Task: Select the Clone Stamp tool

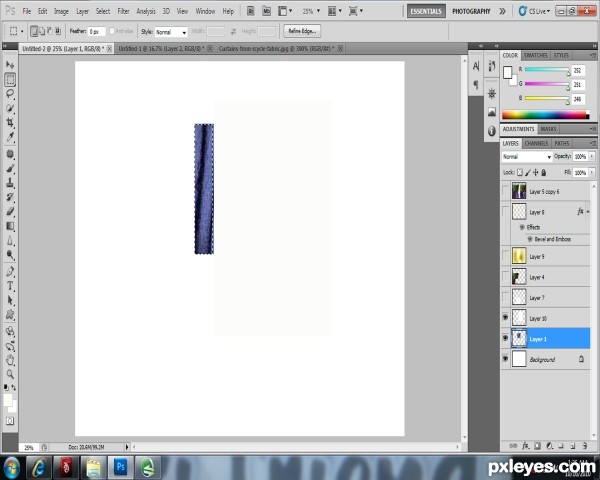Action: tap(10, 183)
